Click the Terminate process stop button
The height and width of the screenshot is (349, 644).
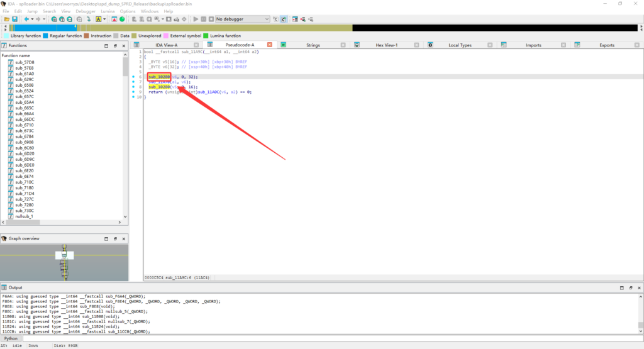(x=211, y=19)
